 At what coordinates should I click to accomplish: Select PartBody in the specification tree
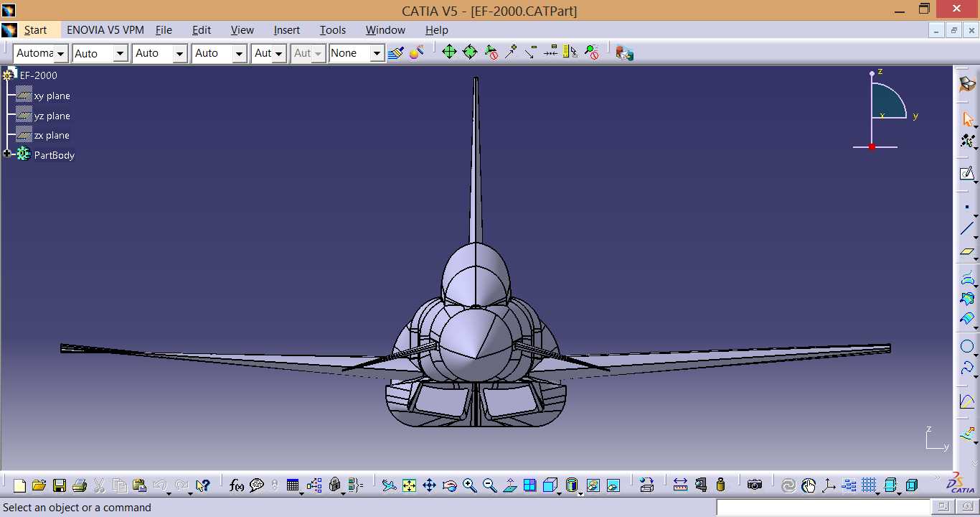point(55,155)
